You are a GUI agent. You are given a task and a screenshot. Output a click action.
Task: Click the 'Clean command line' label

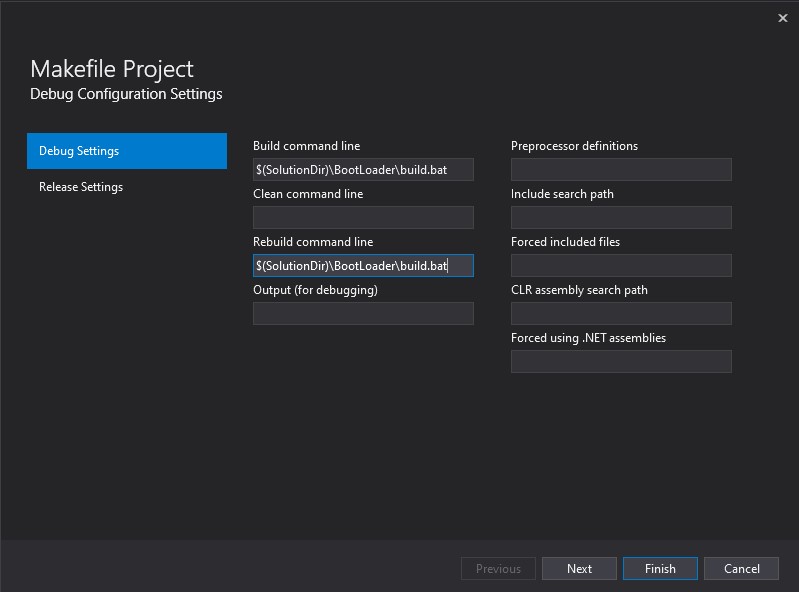308,194
